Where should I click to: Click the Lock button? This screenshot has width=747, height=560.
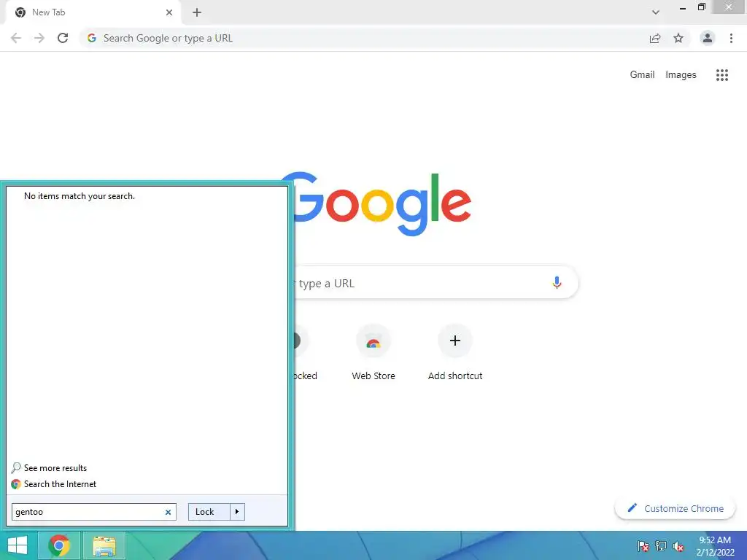click(209, 512)
